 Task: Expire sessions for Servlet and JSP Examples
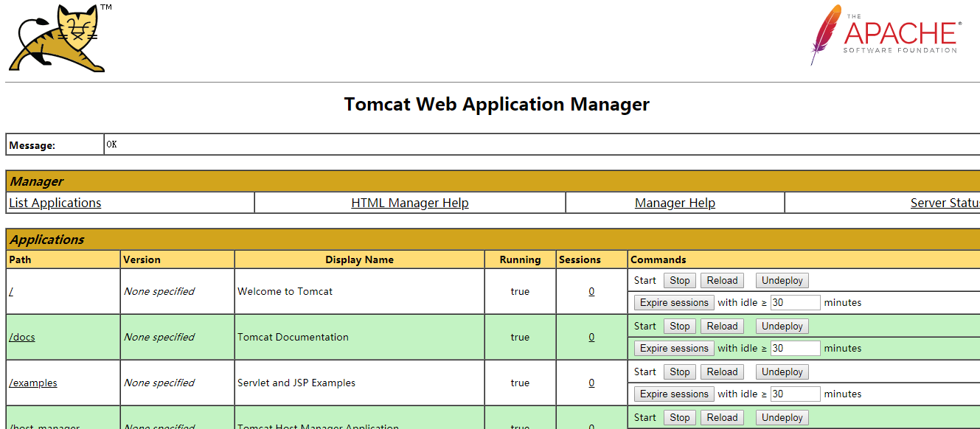674,394
